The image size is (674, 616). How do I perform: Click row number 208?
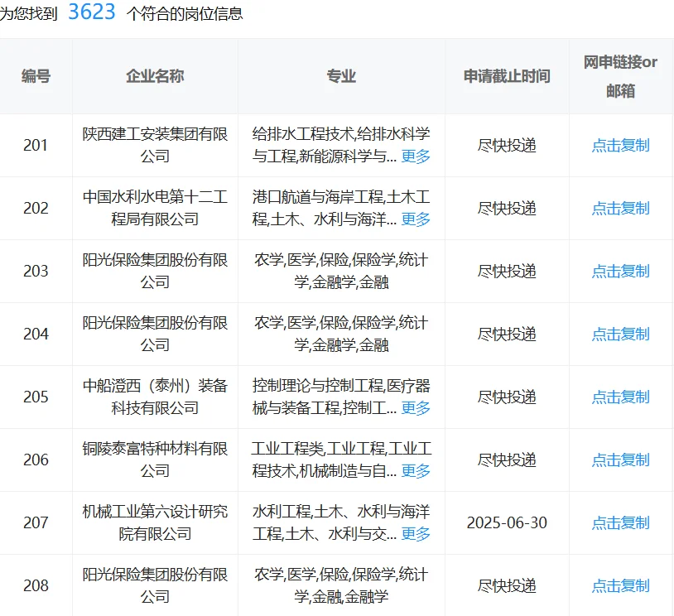(36, 585)
